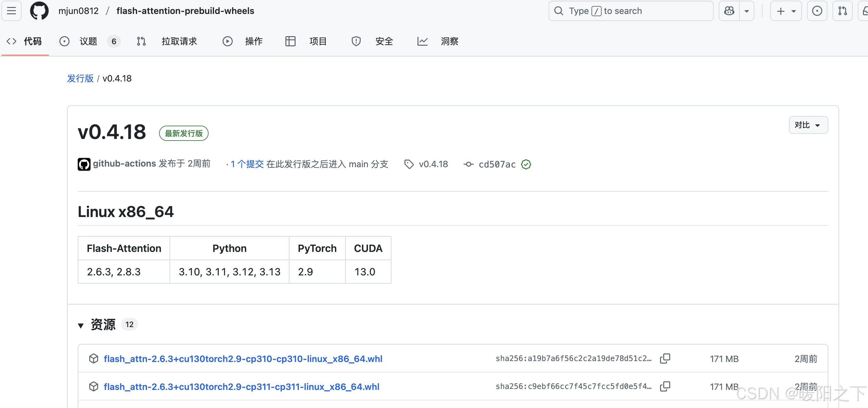The image size is (868, 408).
Task: Open the hamburger navigation menu
Action: [11, 11]
